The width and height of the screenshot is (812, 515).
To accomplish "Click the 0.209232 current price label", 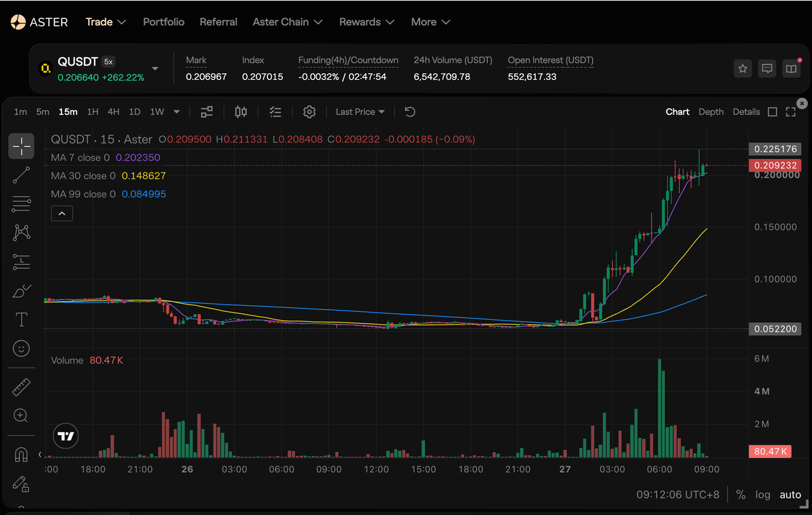I will pyautogui.click(x=775, y=165).
